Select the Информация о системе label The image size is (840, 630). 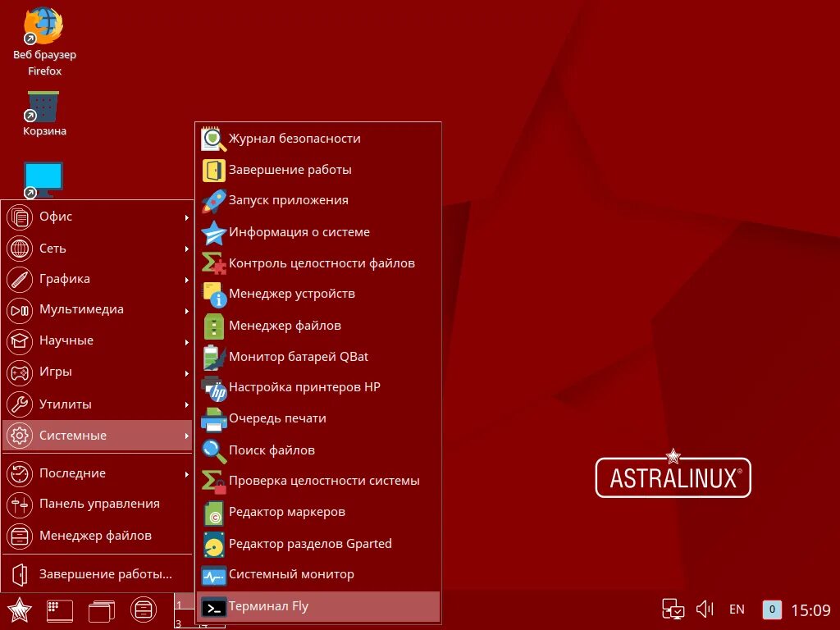coord(299,232)
